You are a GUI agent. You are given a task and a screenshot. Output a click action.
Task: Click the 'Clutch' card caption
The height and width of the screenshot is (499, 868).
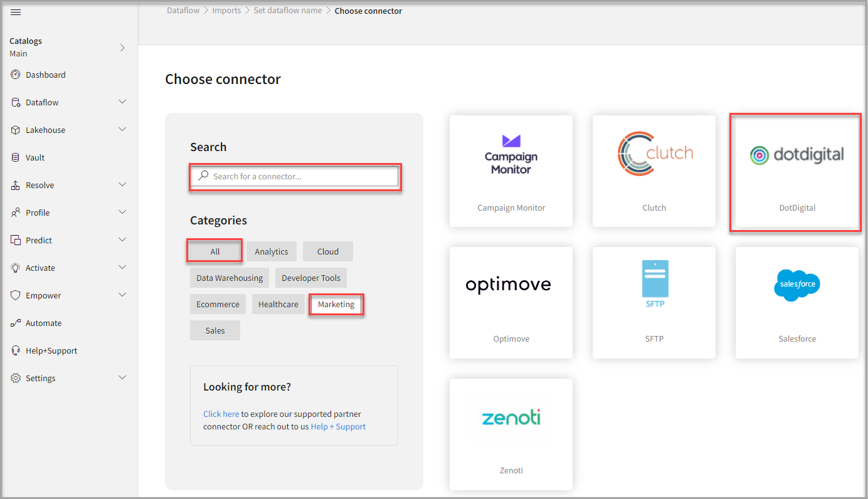654,207
